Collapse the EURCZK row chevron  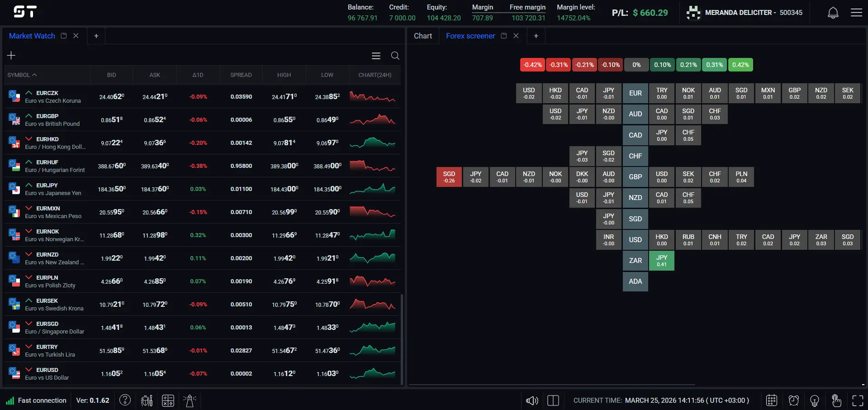pyautogui.click(x=28, y=92)
